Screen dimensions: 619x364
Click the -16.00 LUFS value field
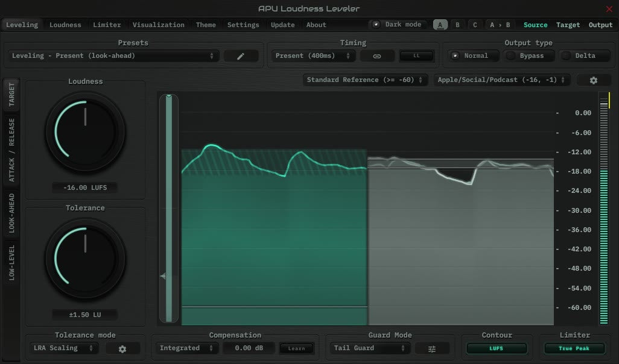tap(85, 187)
